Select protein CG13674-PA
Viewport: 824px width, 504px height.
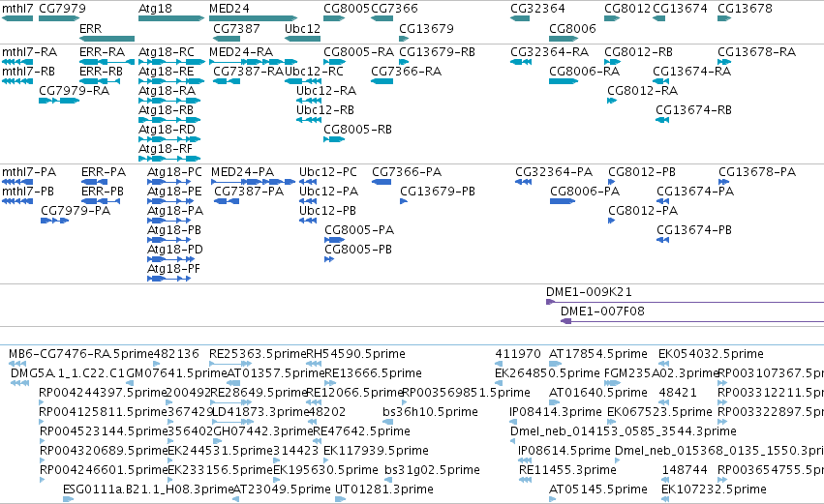pyautogui.click(x=695, y=192)
